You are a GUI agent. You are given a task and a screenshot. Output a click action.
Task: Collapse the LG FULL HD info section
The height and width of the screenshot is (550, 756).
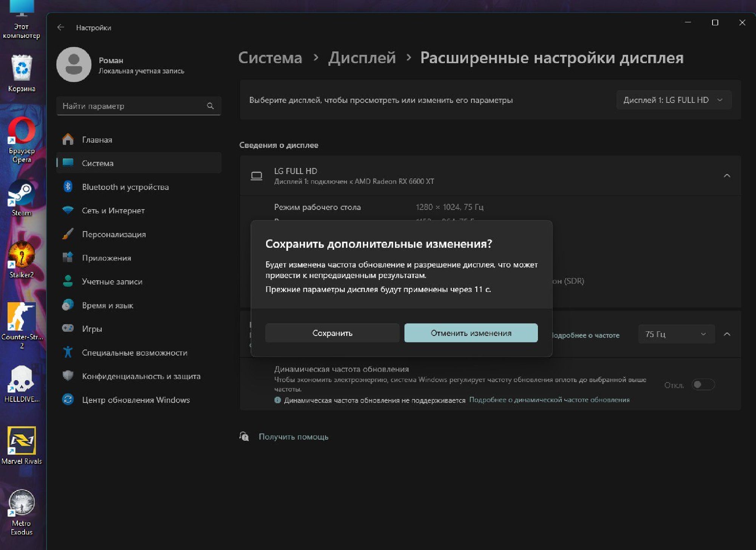coord(727,176)
